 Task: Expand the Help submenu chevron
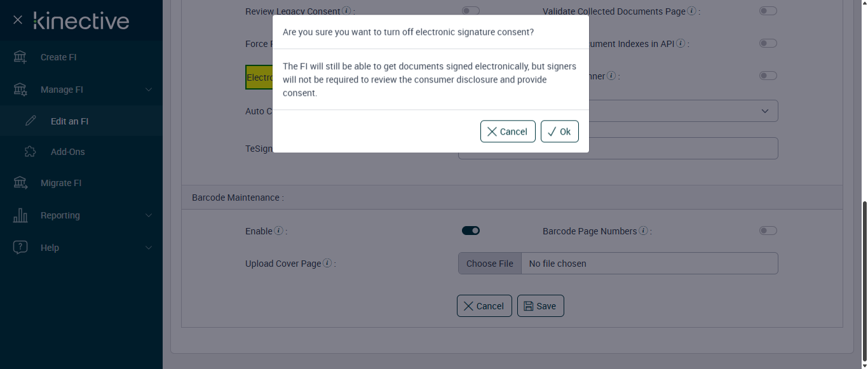pyautogui.click(x=149, y=248)
